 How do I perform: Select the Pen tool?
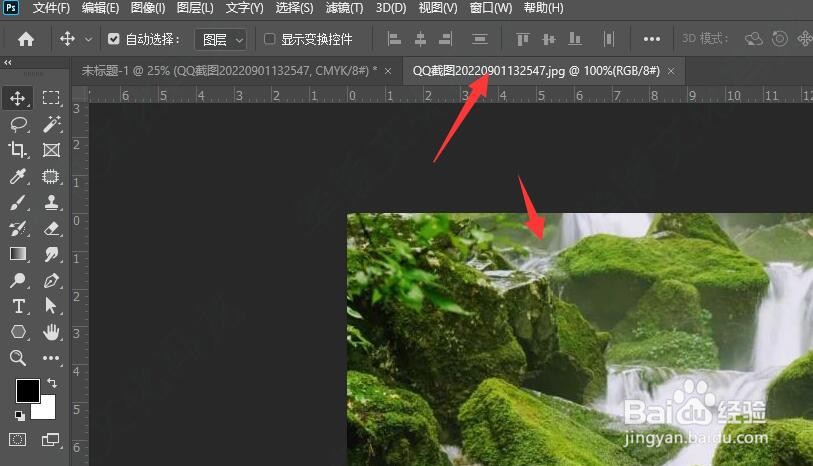click(51, 280)
